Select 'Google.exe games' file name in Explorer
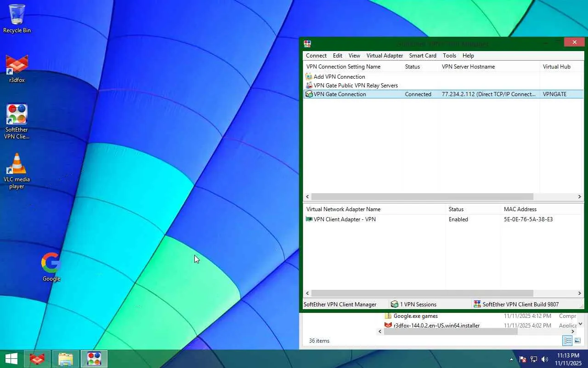This screenshot has width=588, height=368. click(x=416, y=316)
